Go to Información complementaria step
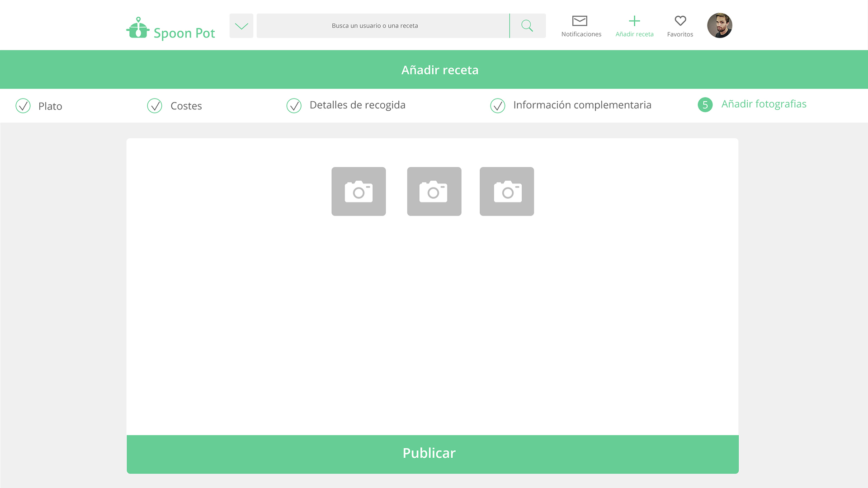Screen dimensions: 868x488 pos(582,105)
